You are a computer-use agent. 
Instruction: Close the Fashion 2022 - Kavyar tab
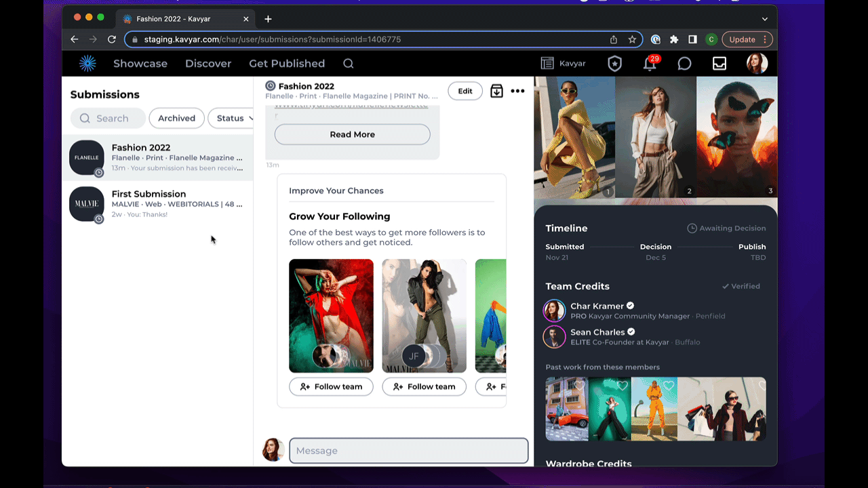click(246, 19)
